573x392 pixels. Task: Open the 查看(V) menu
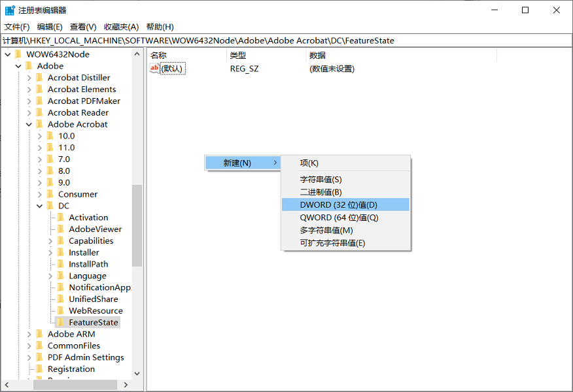click(83, 27)
